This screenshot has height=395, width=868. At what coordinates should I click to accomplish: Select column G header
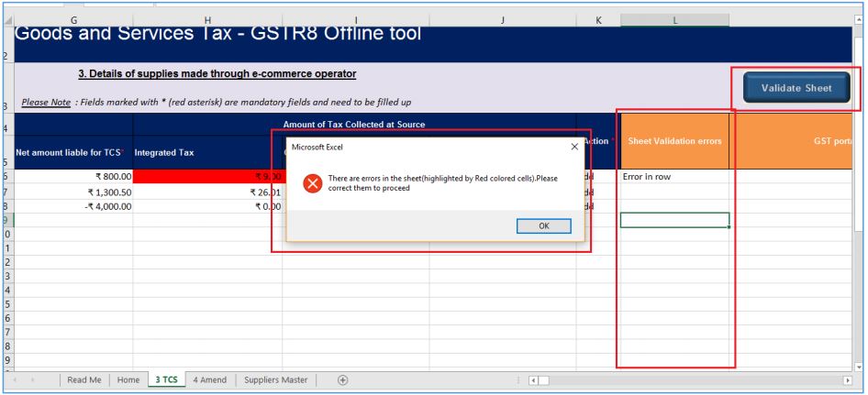73,20
